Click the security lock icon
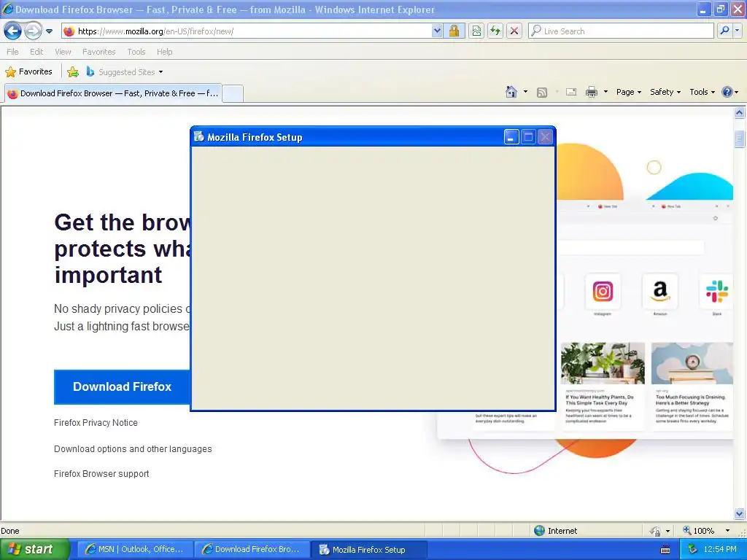Screen dimensions: 747x560 tap(454, 31)
